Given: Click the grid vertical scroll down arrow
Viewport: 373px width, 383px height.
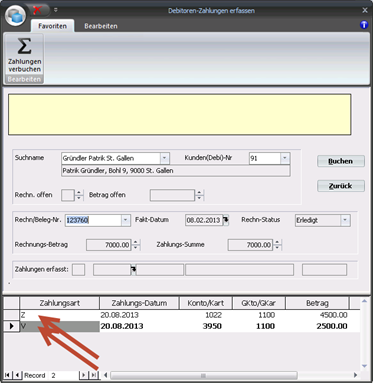Looking at the screenshot, I should point(364,366).
